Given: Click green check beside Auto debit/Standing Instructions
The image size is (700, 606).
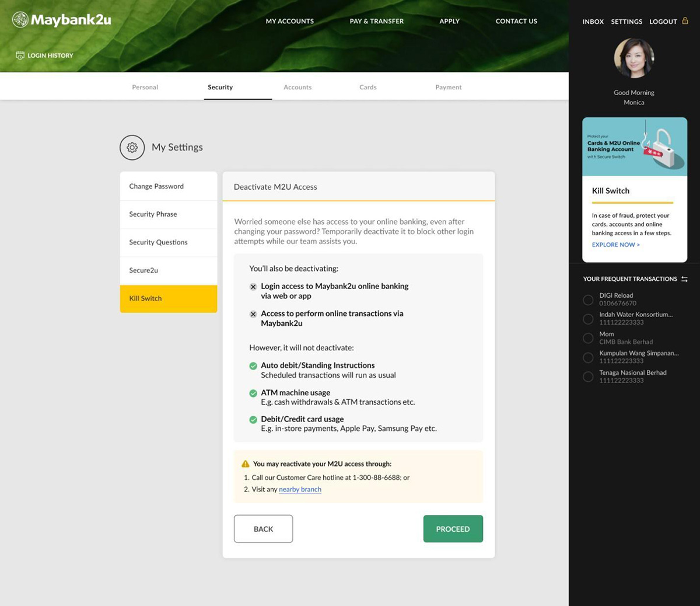Looking at the screenshot, I should (x=253, y=366).
